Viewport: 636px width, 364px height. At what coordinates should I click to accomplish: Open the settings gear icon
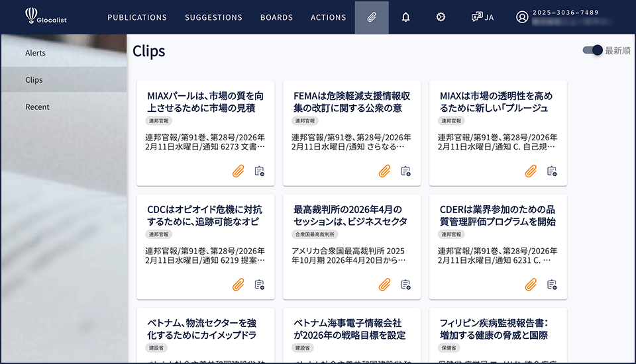tap(441, 17)
